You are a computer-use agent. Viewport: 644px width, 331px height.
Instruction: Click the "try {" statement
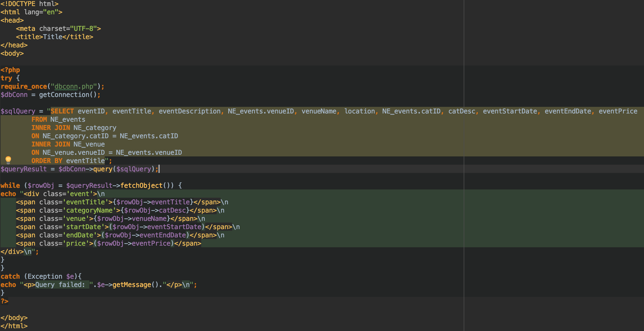(x=10, y=78)
